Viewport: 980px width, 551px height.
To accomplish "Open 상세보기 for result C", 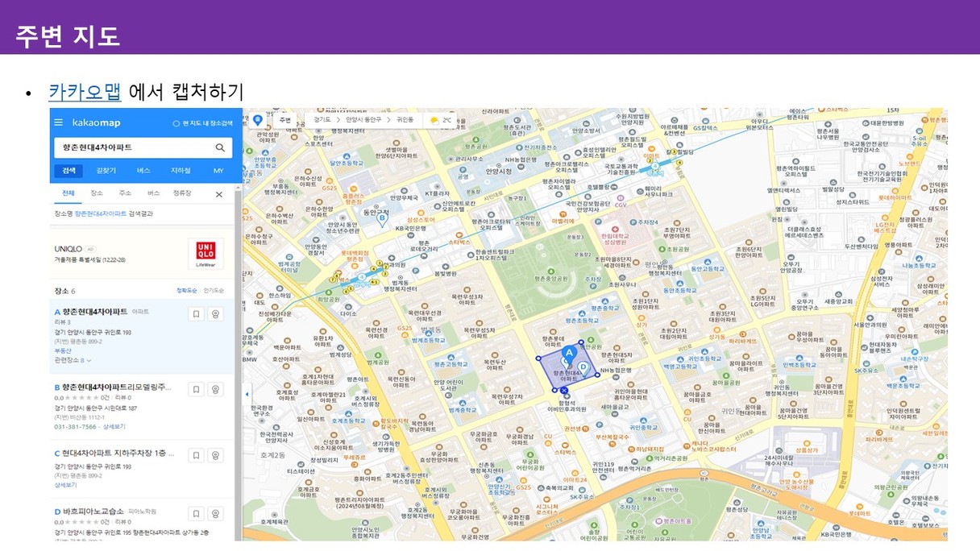I will click(65, 485).
